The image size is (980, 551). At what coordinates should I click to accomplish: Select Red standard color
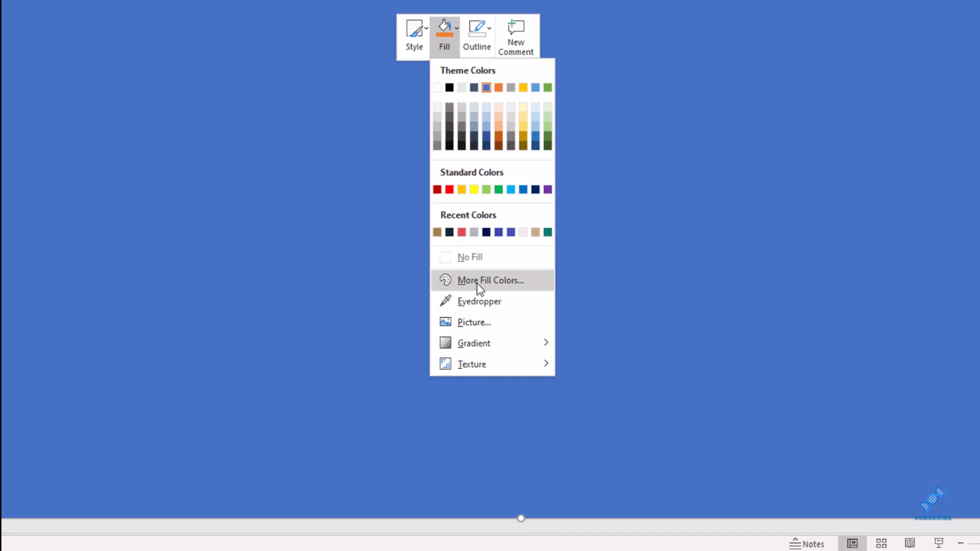(x=449, y=189)
